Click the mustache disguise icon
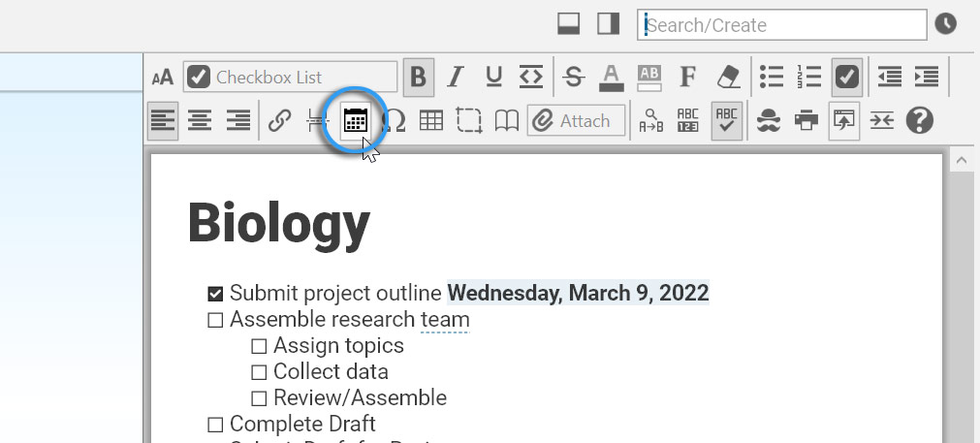The width and height of the screenshot is (980, 443). coord(769,121)
